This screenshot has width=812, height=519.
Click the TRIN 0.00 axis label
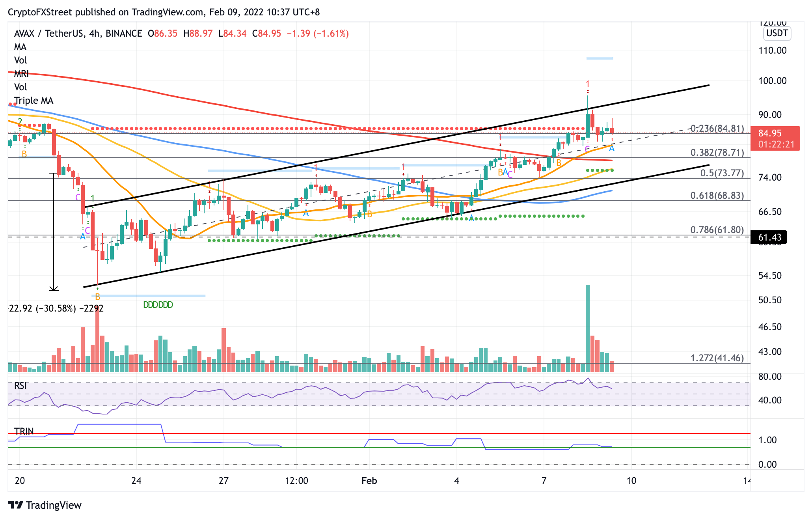click(767, 465)
